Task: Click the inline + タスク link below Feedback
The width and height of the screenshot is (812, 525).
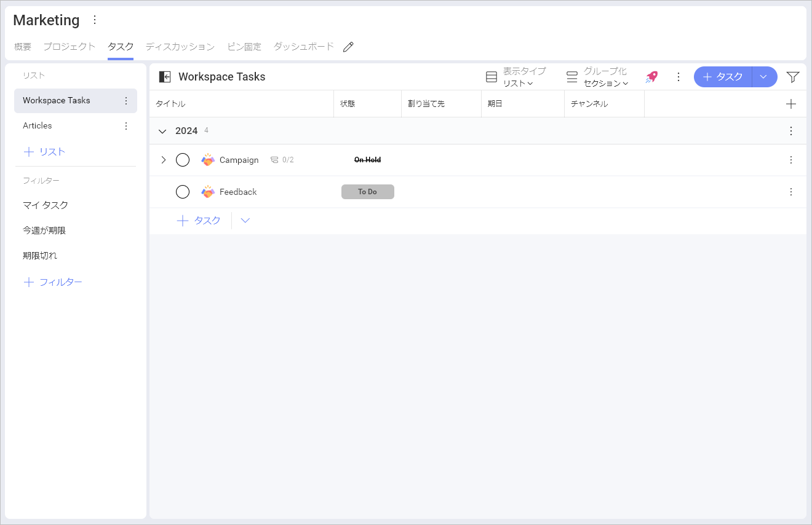Action: pos(199,221)
